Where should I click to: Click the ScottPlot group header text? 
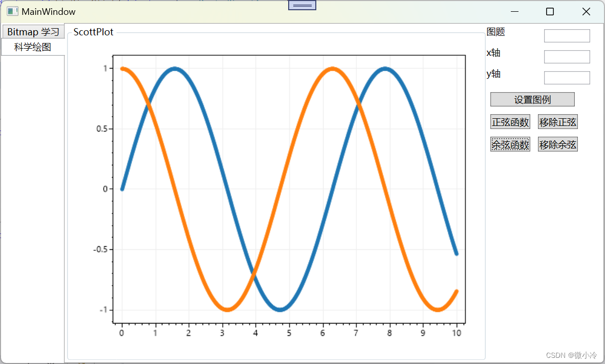tap(93, 32)
